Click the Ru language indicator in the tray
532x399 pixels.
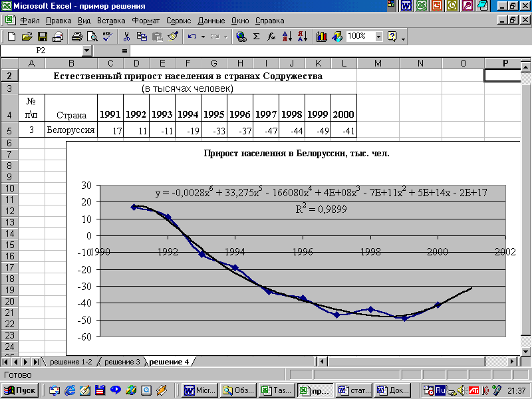[440, 390]
